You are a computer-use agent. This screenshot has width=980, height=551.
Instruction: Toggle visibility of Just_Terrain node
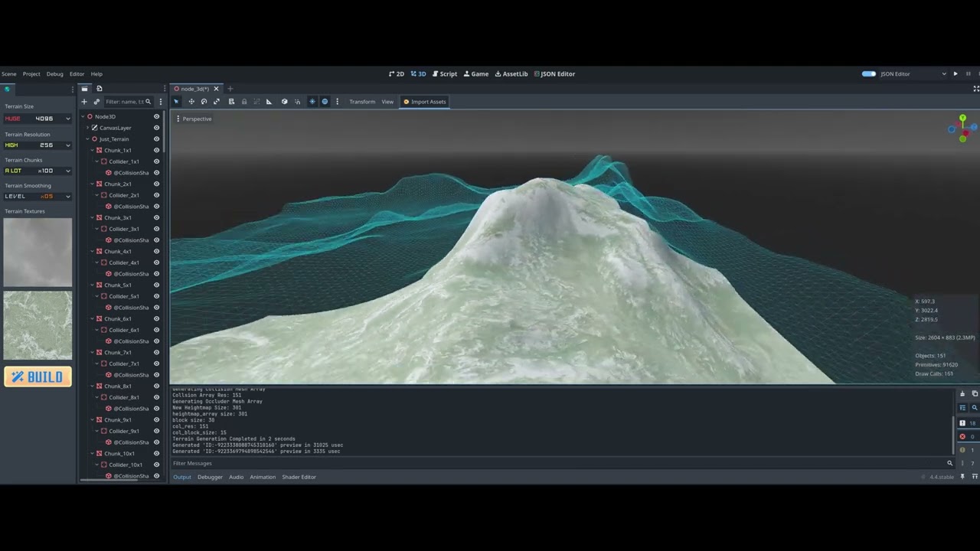pos(156,139)
